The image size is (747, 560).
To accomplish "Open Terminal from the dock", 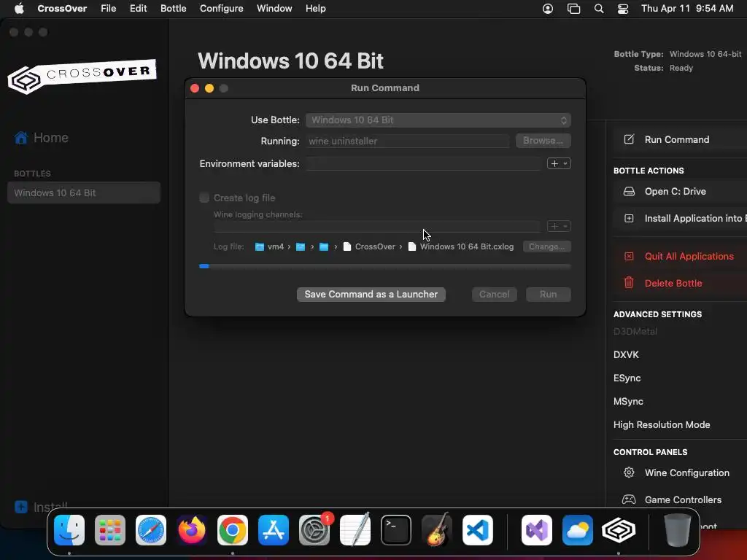I will (x=396, y=530).
